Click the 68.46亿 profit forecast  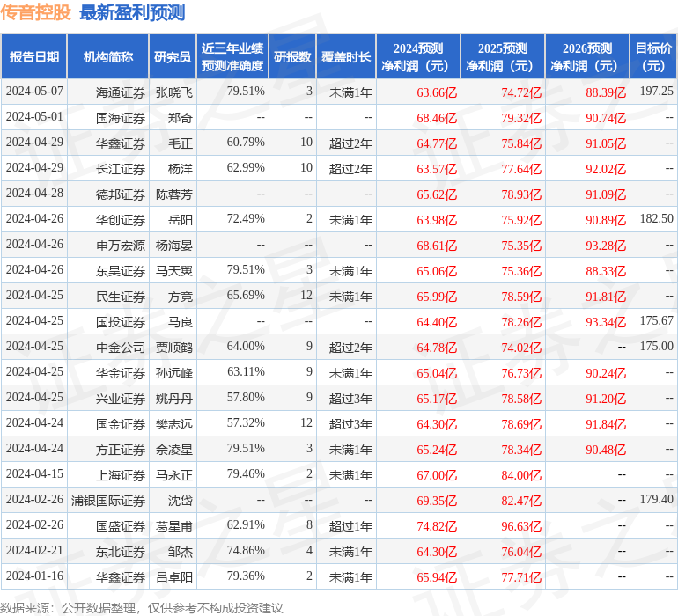(x=437, y=118)
